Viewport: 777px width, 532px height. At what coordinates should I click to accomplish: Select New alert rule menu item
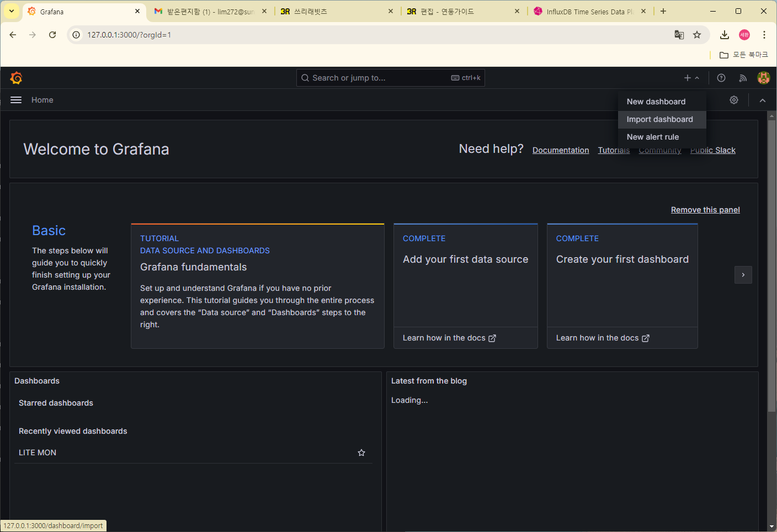[662, 137]
